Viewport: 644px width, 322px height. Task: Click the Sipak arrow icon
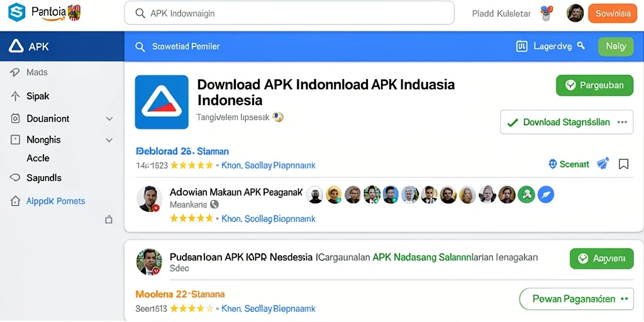click(15, 96)
